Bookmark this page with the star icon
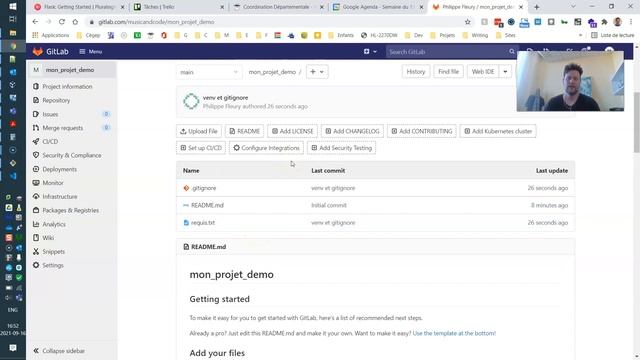640x360 pixels. (x=468, y=22)
